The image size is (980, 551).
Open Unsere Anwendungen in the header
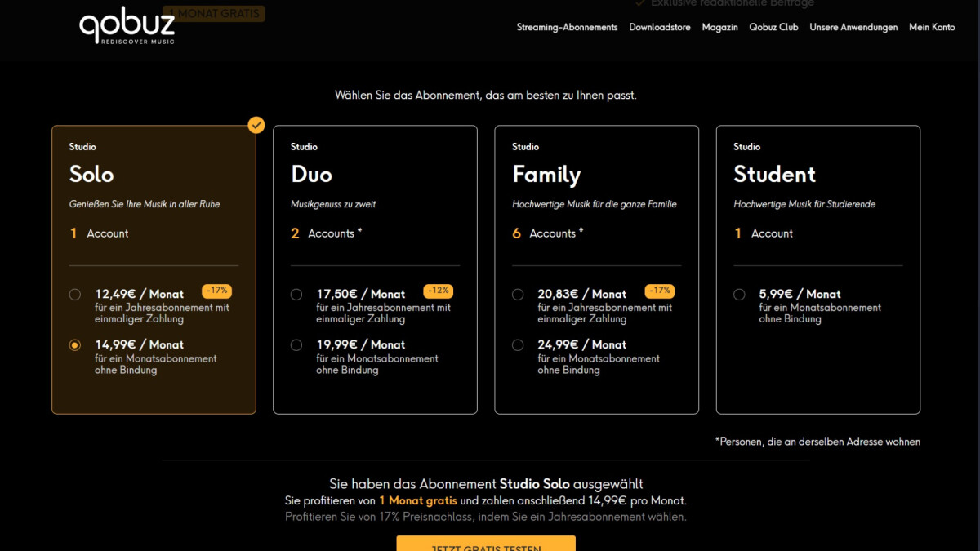point(853,27)
